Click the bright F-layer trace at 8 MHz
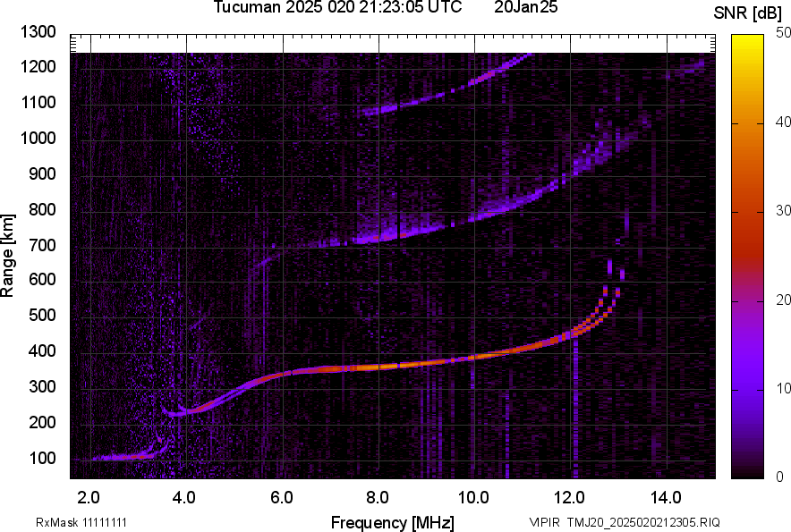791x532 pixels. coord(378,367)
